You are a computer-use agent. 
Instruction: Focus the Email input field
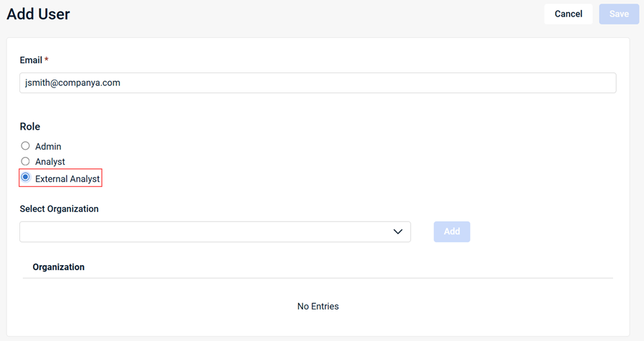pyautogui.click(x=317, y=83)
